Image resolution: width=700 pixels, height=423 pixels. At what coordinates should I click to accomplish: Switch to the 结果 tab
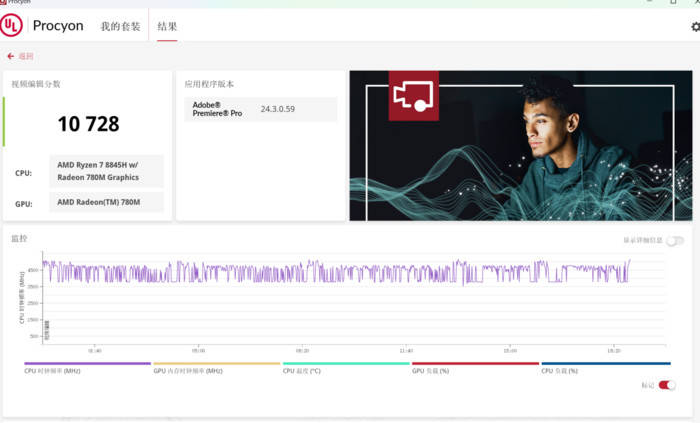coord(167,26)
